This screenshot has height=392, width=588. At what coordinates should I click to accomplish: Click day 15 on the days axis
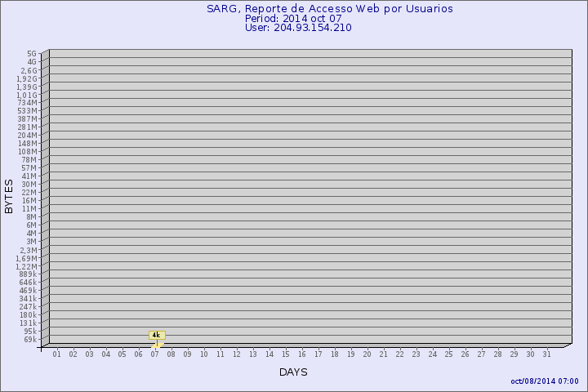pos(286,354)
